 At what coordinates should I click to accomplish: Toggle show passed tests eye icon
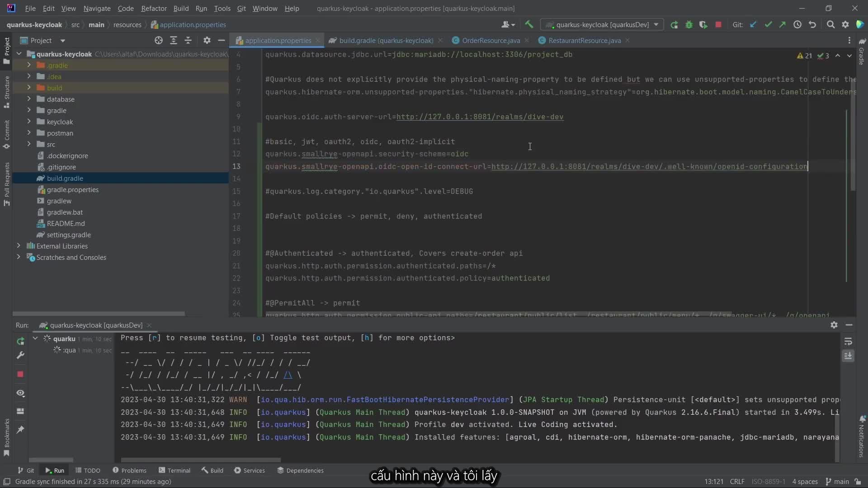click(x=20, y=393)
